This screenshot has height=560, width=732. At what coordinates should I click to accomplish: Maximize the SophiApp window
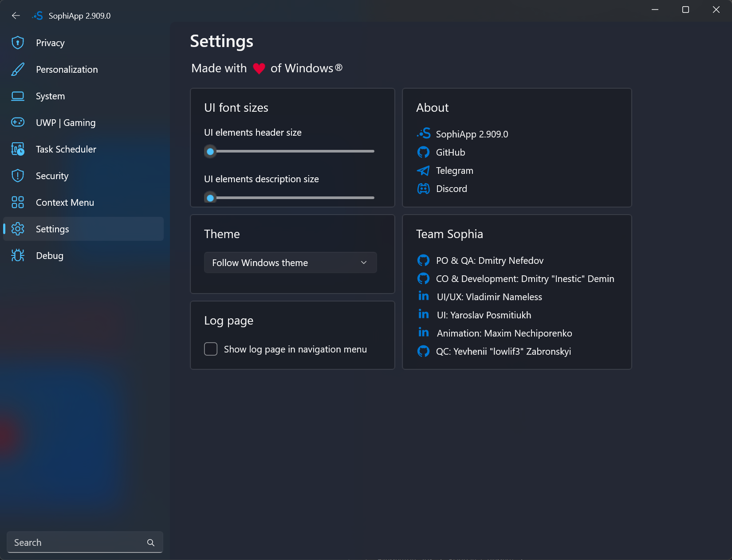pyautogui.click(x=685, y=10)
